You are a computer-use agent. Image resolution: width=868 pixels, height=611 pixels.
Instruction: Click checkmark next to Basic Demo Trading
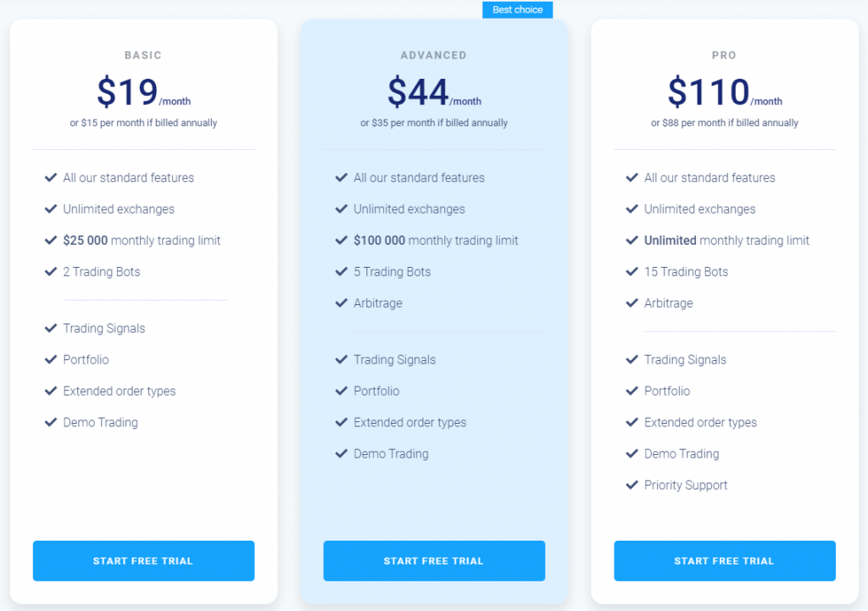point(51,422)
